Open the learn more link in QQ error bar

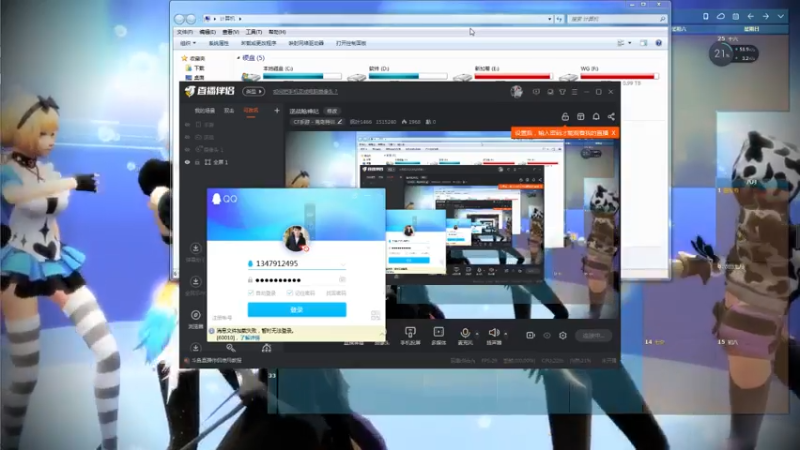250,337
